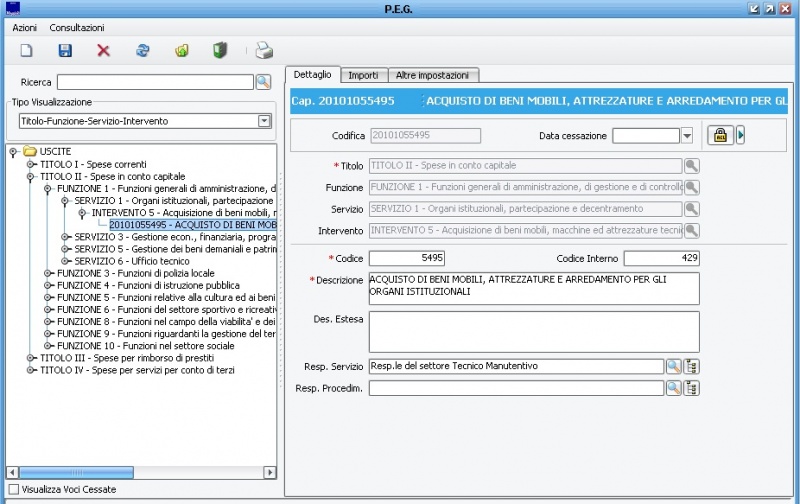Click the New document toolbar icon
800x504 pixels.
(27, 50)
